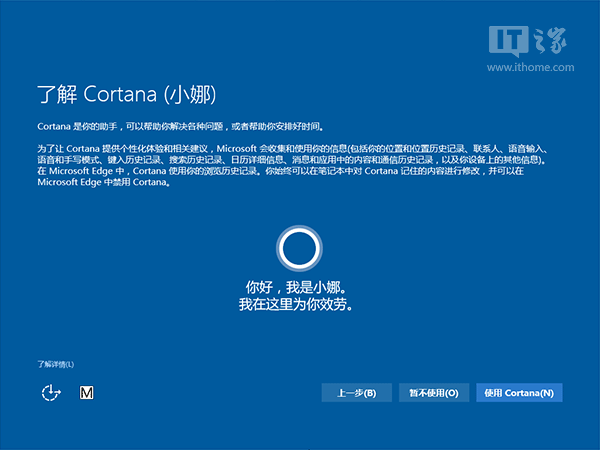
Task: Go back with 上一步(B) button
Action: [357, 393]
